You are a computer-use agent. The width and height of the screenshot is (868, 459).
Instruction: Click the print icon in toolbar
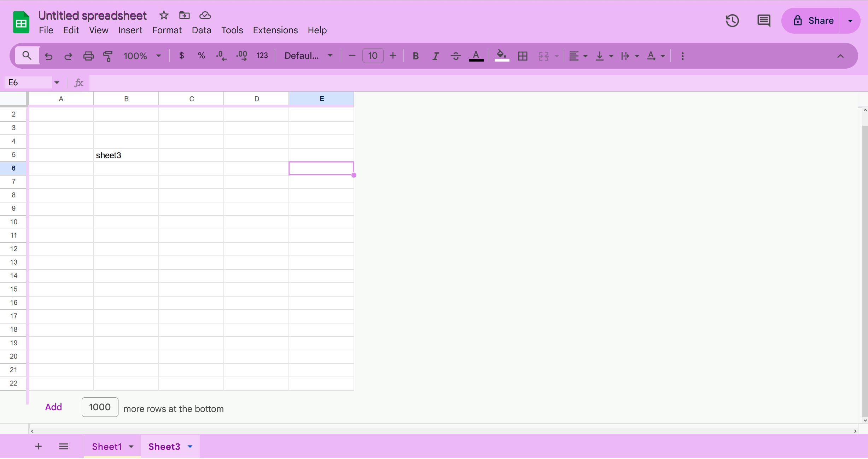[88, 56]
